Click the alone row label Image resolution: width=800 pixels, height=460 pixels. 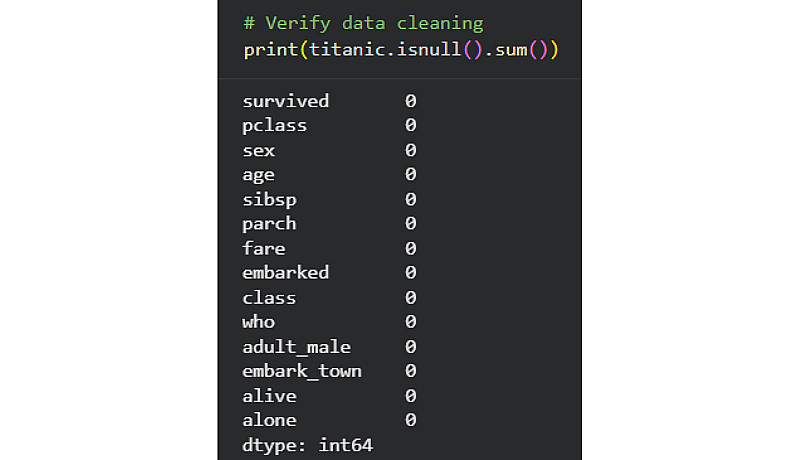[269, 420]
